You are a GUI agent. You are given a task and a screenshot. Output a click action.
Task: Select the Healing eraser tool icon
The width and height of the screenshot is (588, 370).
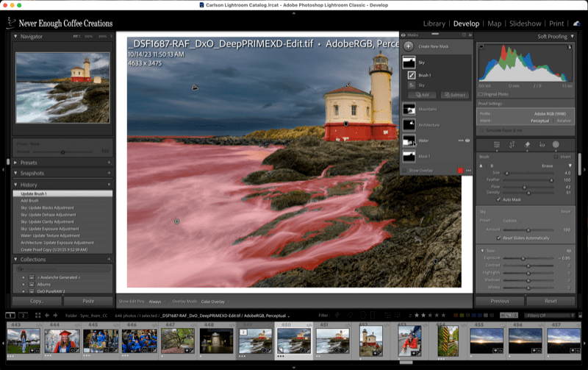[527, 145]
